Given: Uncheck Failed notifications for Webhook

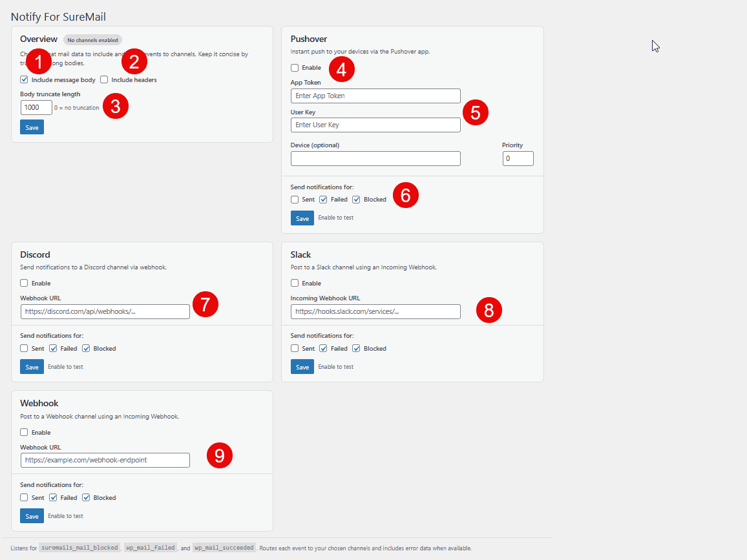Looking at the screenshot, I should tap(54, 497).
